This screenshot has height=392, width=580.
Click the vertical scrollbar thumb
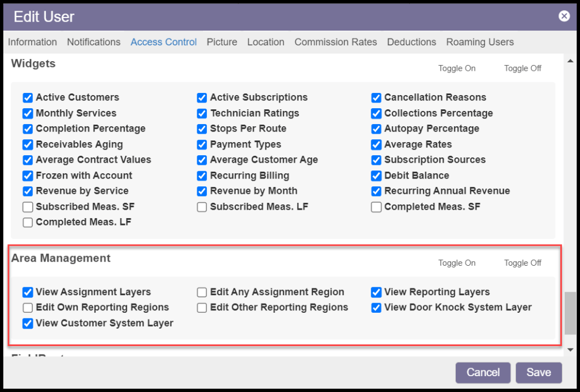coord(569,313)
